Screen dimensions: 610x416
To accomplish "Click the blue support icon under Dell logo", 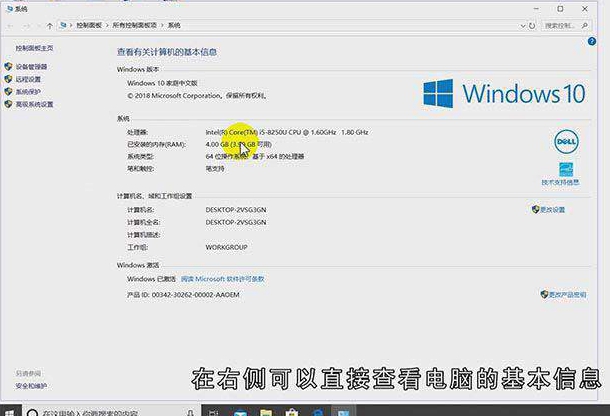I will [566, 170].
